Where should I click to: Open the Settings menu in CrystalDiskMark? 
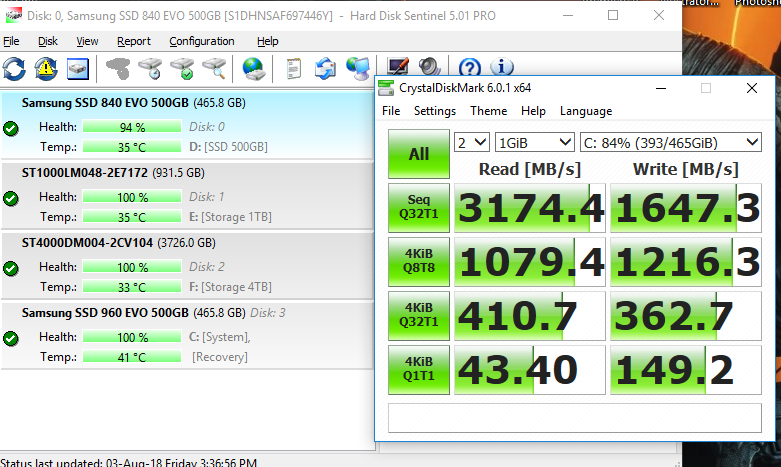click(435, 111)
